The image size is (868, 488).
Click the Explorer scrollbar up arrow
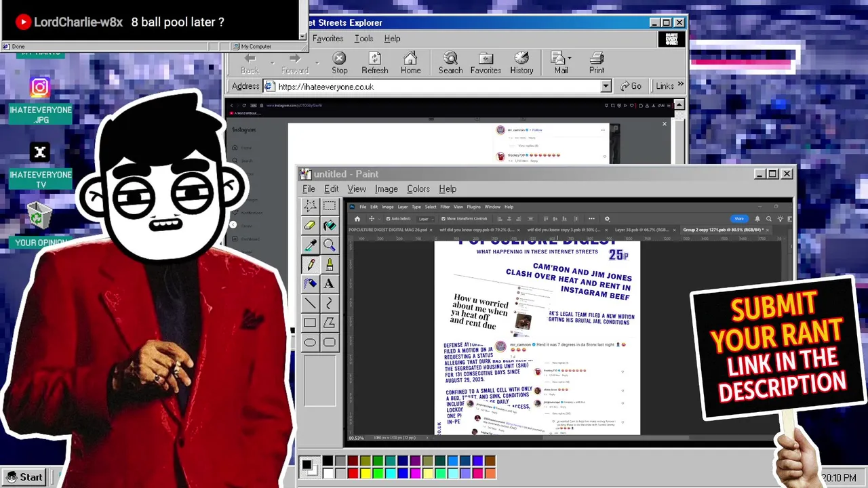pyautogui.click(x=679, y=105)
